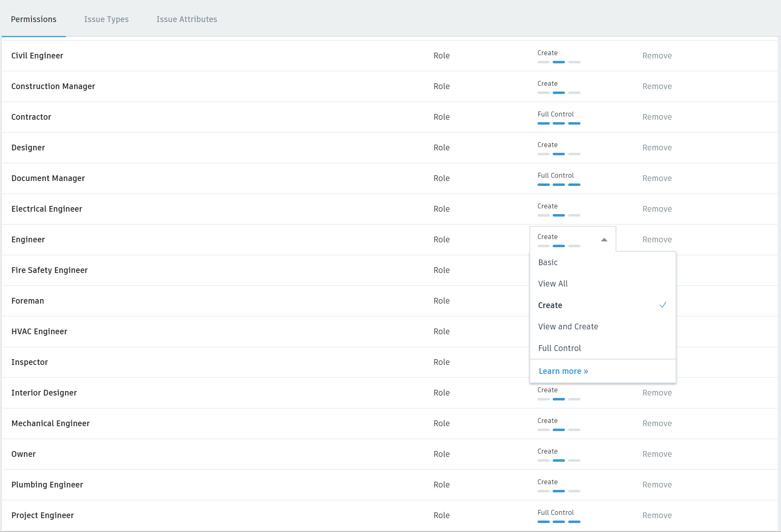The width and height of the screenshot is (781, 532).
Task: Open the Contractor permission level dropdown
Action: tap(559, 118)
